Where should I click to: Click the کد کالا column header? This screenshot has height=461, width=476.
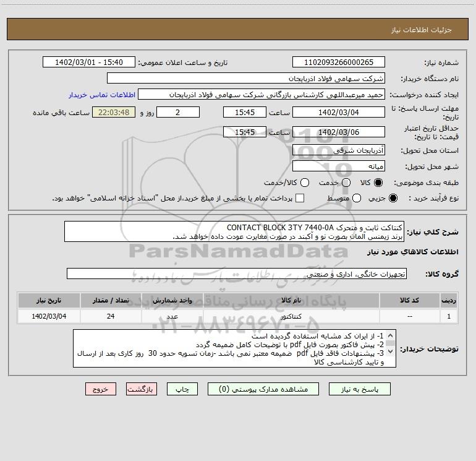pyautogui.click(x=409, y=300)
